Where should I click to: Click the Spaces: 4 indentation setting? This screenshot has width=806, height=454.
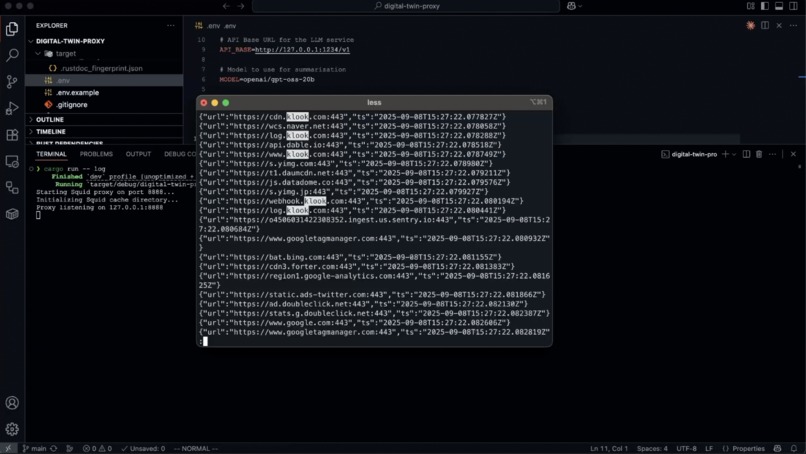click(652, 448)
